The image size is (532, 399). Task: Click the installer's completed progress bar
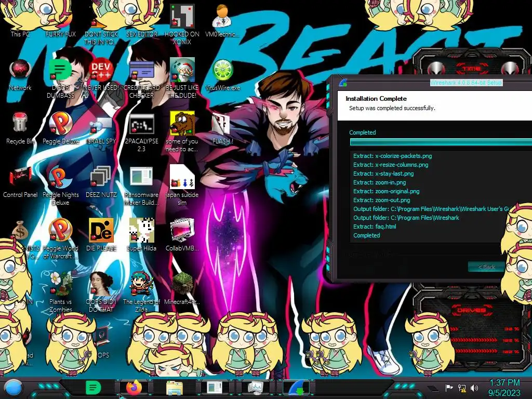[441, 142]
